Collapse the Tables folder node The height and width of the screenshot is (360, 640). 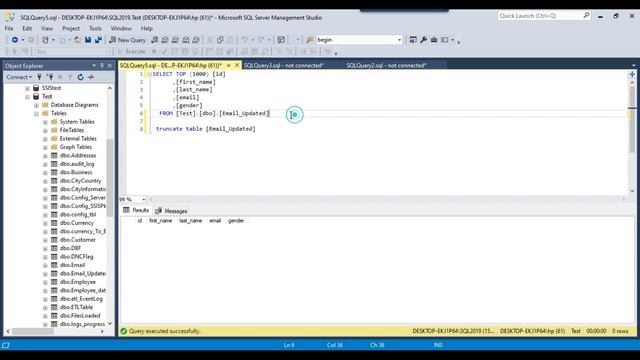(x=36, y=113)
